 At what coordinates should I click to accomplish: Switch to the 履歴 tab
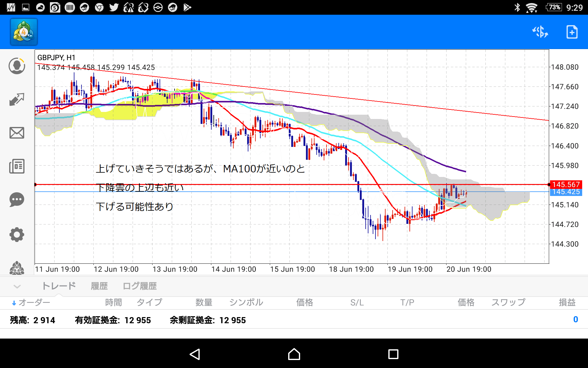(x=99, y=286)
